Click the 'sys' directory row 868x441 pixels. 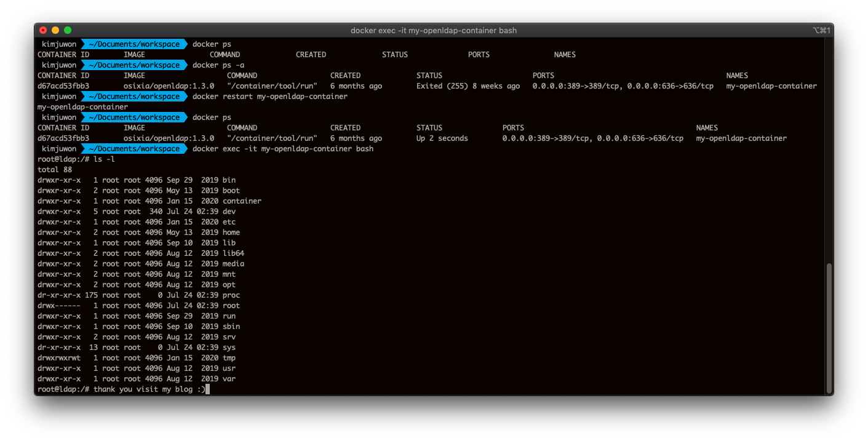(137, 348)
